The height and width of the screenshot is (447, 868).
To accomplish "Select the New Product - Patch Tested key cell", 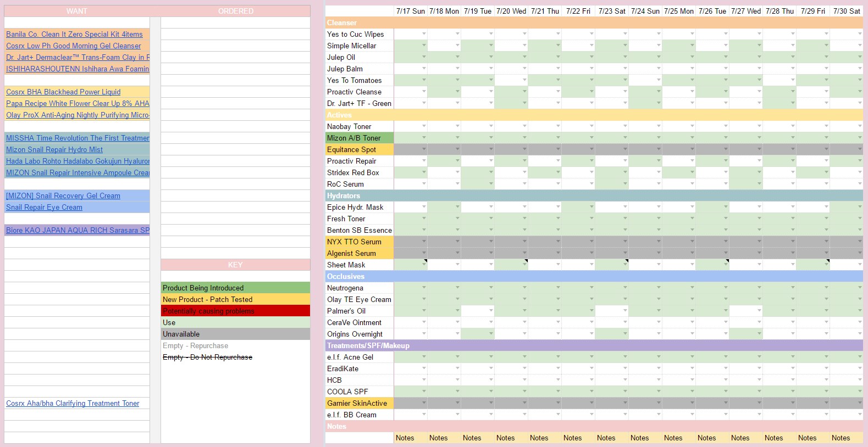I will (235, 299).
